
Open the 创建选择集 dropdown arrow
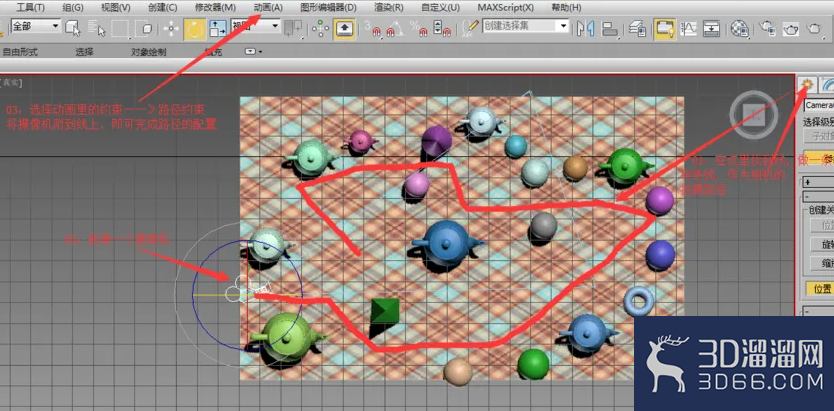click(563, 26)
